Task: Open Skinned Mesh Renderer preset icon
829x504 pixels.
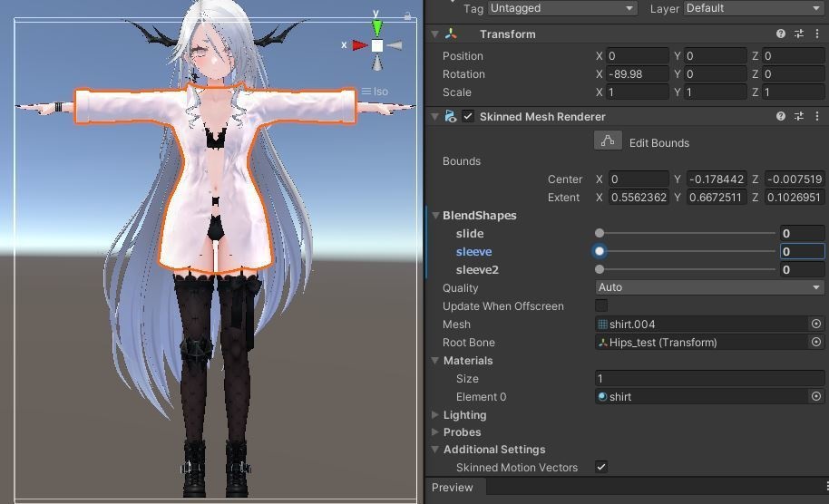Action: coord(799,116)
